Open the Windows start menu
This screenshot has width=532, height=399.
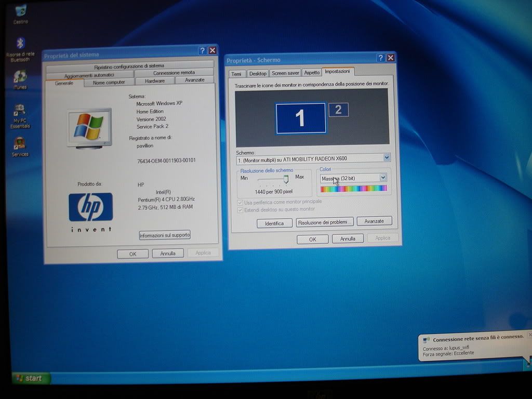(x=30, y=378)
